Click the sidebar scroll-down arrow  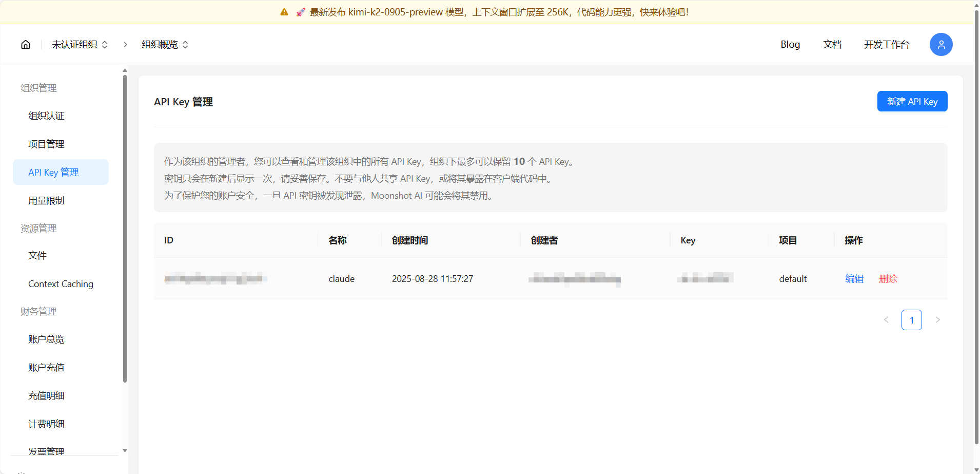pos(125,450)
